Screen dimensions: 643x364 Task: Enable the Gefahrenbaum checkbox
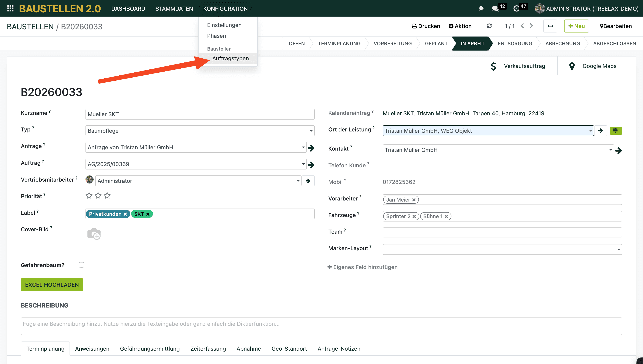coord(81,265)
